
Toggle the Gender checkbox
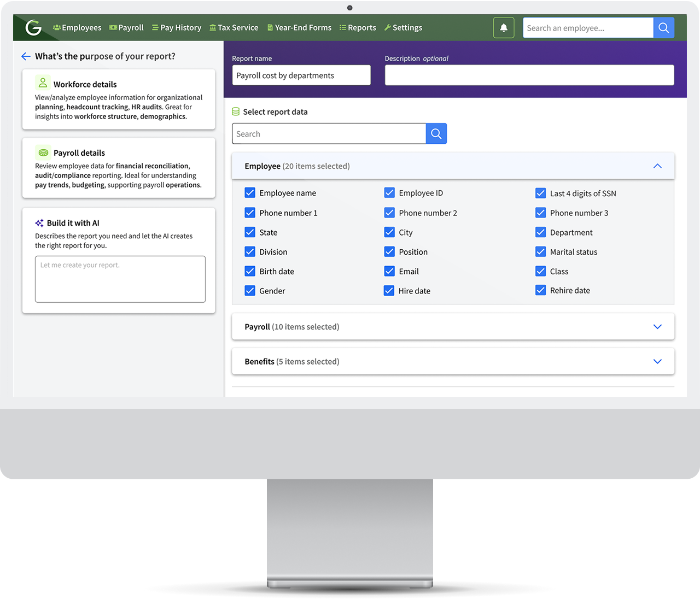tap(250, 291)
